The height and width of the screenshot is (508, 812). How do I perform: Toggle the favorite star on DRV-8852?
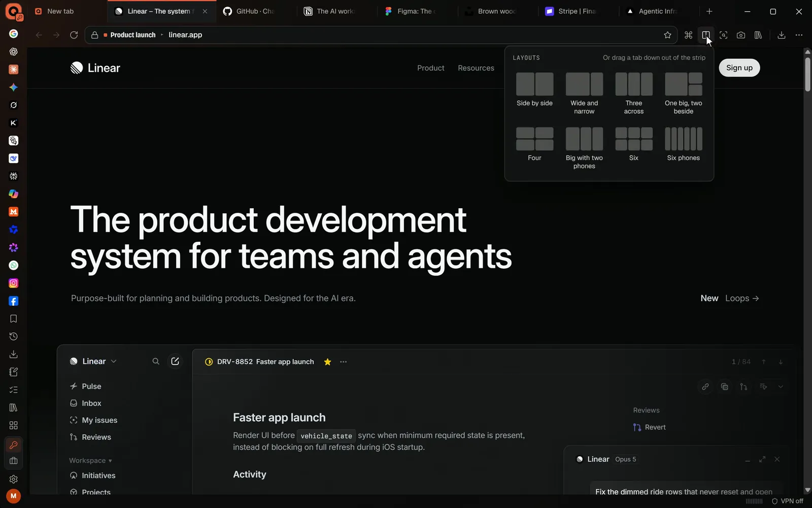328,362
